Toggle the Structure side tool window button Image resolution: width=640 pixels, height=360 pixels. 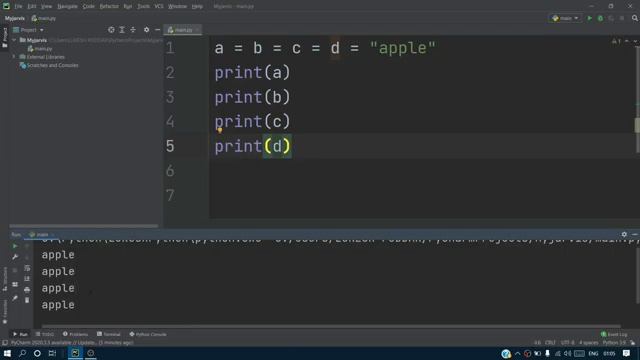(x=4, y=278)
